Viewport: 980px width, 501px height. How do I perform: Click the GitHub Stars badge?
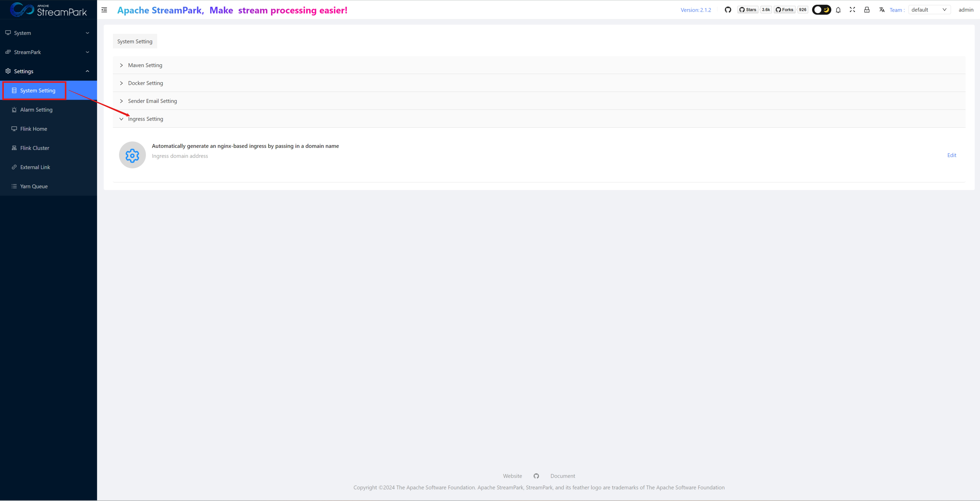click(x=748, y=10)
